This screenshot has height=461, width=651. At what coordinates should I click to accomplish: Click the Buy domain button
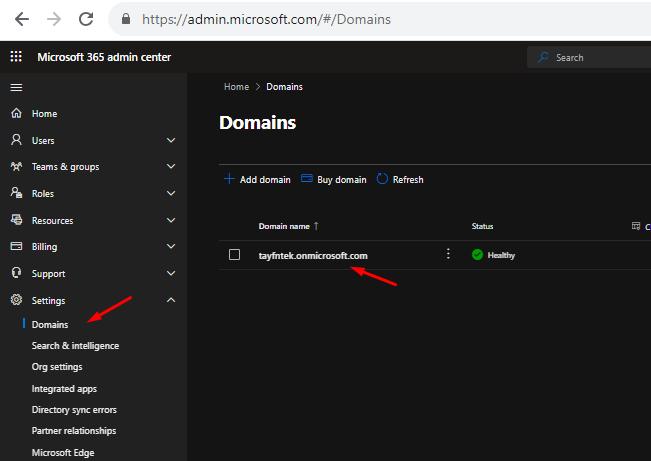pos(334,180)
